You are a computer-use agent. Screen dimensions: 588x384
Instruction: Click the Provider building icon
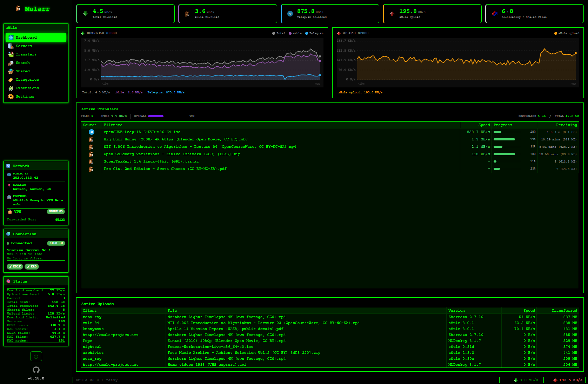9,197
